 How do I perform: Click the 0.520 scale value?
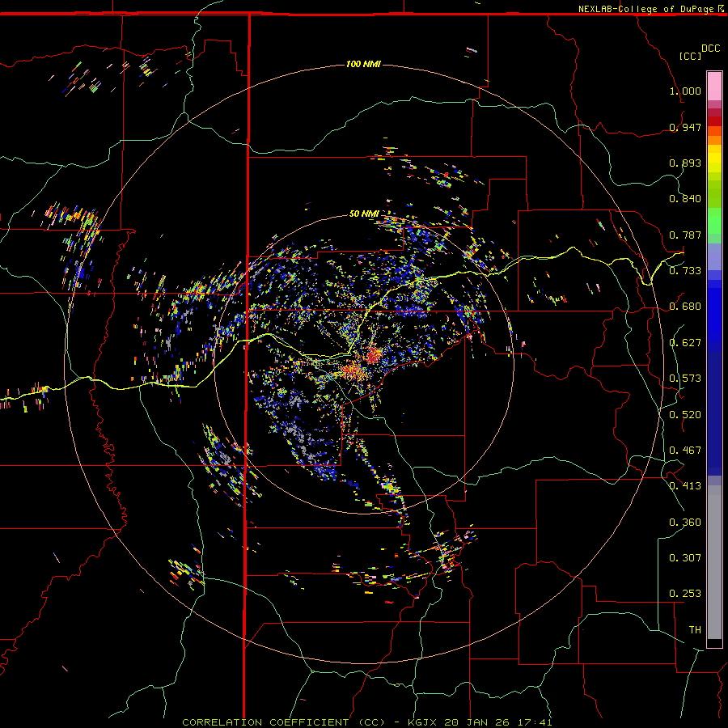point(685,415)
